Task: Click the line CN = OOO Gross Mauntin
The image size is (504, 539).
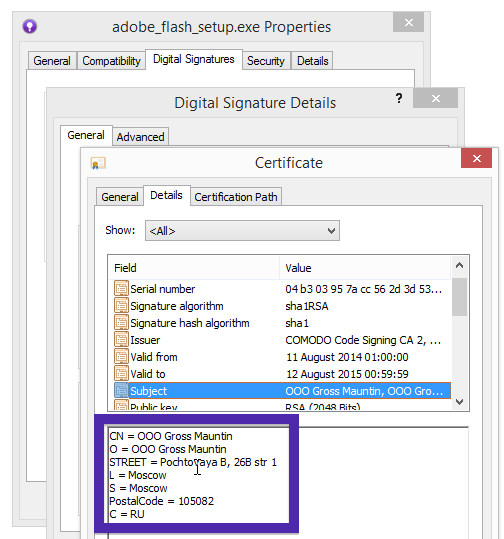Action: [x=171, y=436]
